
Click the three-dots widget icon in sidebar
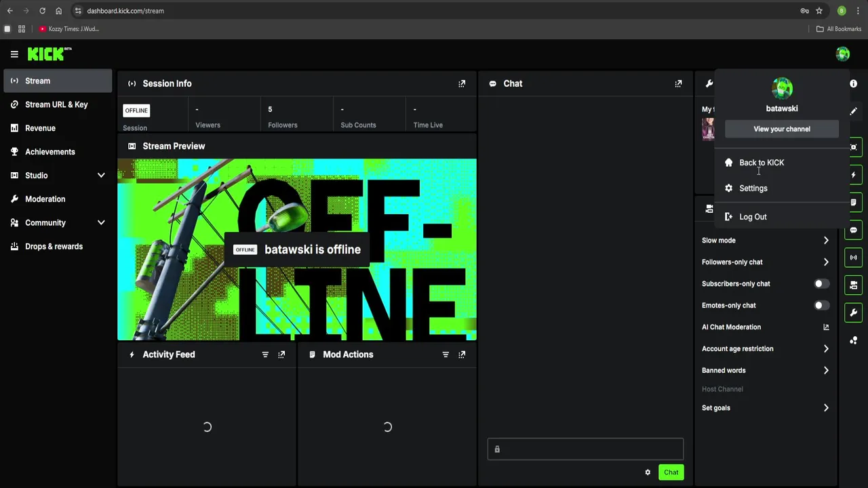(854, 340)
